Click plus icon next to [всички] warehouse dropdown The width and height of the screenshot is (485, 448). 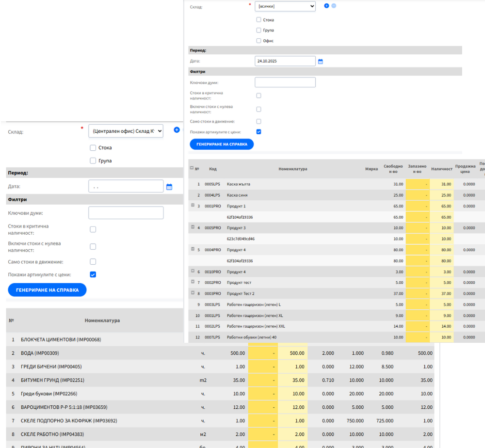pos(326,6)
